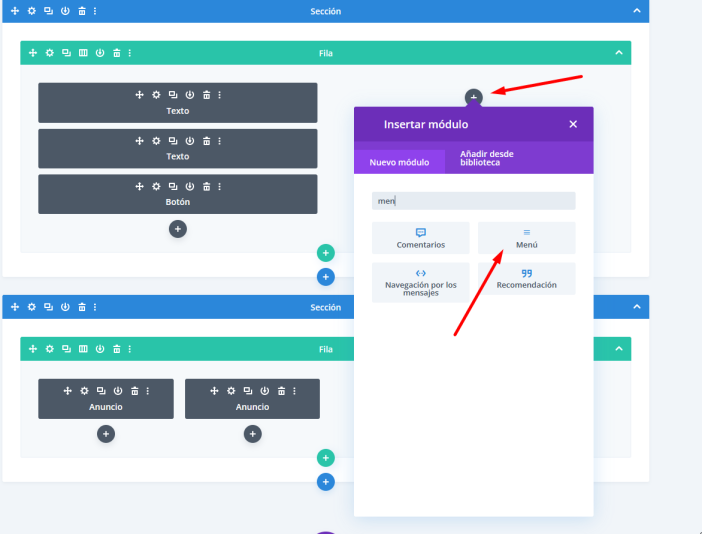Open the Añadir desde biblioteca tab
This screenshot has height=534, width=702.
tap(486, 158)
